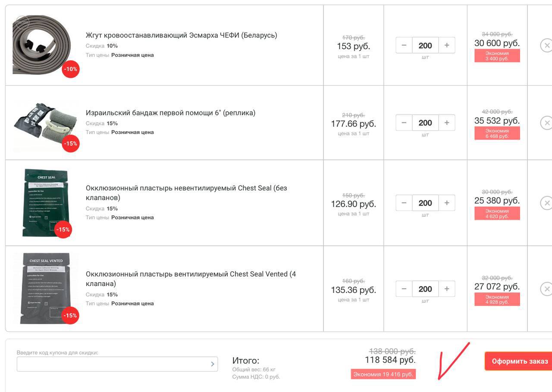Click the Оформить заказ button
Image resolution: width=552 pixels, height=392 pixels.
coord(519,361)
